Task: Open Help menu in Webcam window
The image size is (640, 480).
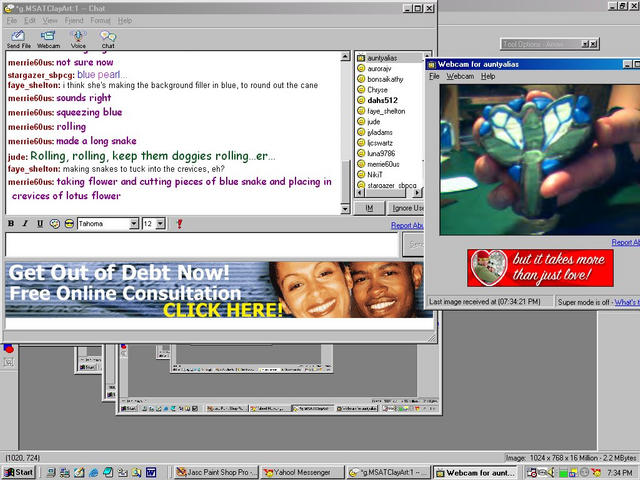Action: coord(487,76)
